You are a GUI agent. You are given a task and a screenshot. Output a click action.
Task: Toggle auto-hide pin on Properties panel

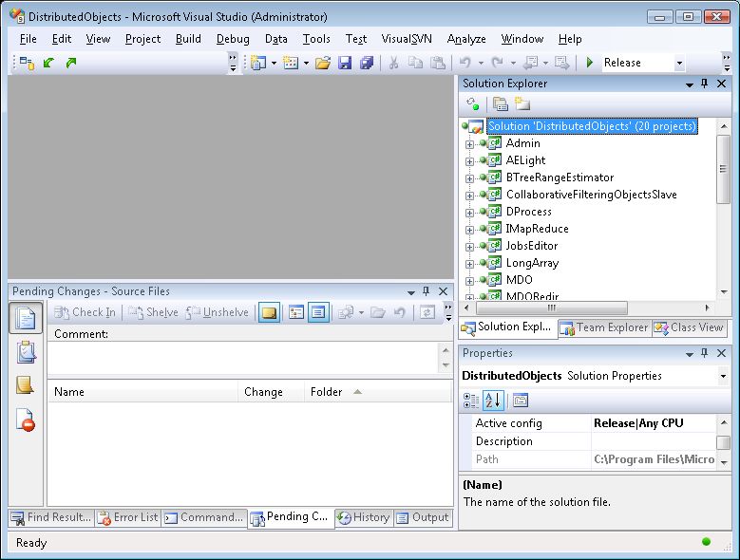point(705,353)
